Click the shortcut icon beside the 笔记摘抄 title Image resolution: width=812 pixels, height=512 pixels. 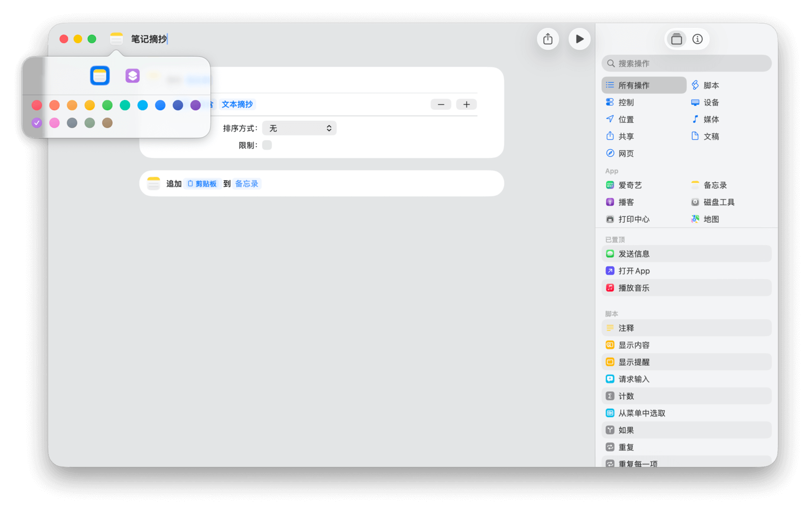pos(116,39)
